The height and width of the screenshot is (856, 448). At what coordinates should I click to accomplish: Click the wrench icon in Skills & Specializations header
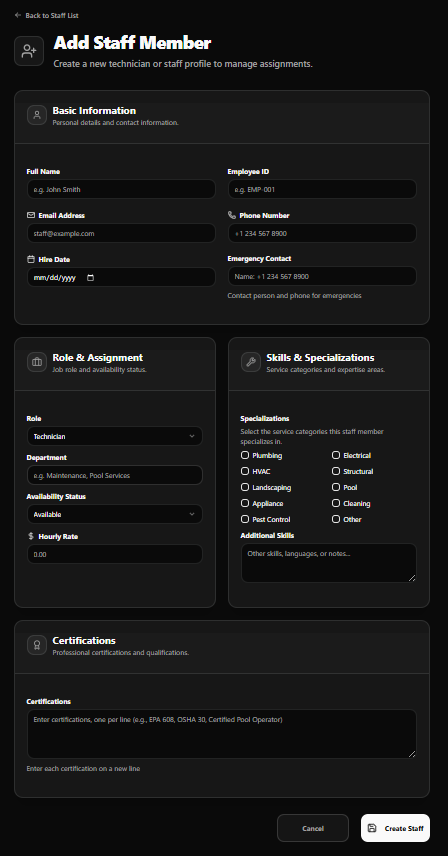pos(251,362)
